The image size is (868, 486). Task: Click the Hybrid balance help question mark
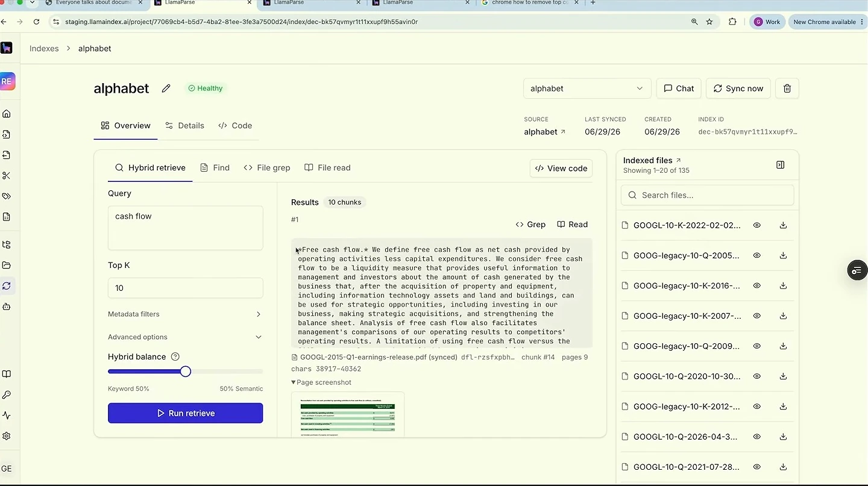pyautogui.click(x=175, y=357)
